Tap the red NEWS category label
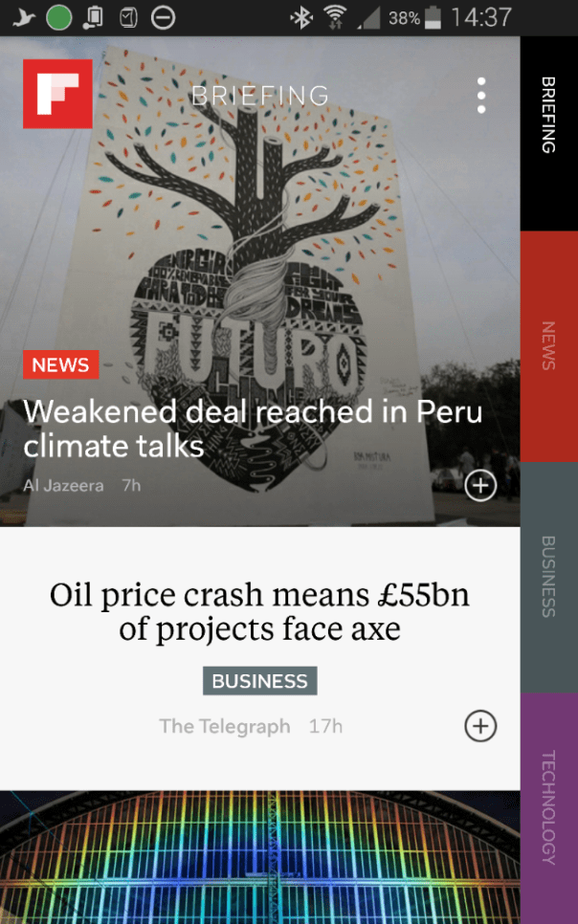This screenshot has width=578, height=924. click(60, 364)
